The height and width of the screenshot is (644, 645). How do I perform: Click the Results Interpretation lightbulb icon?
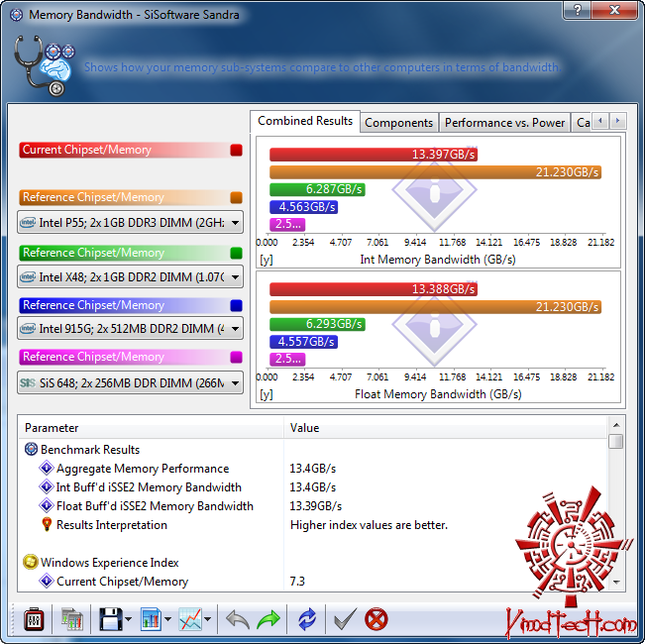pyautogui.click(x=47, y=524)
